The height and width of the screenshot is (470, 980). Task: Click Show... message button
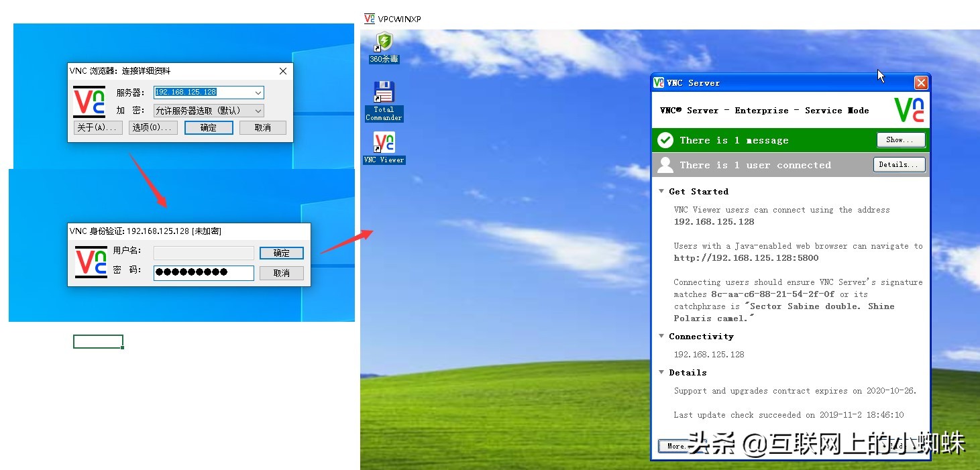(901, 140)
